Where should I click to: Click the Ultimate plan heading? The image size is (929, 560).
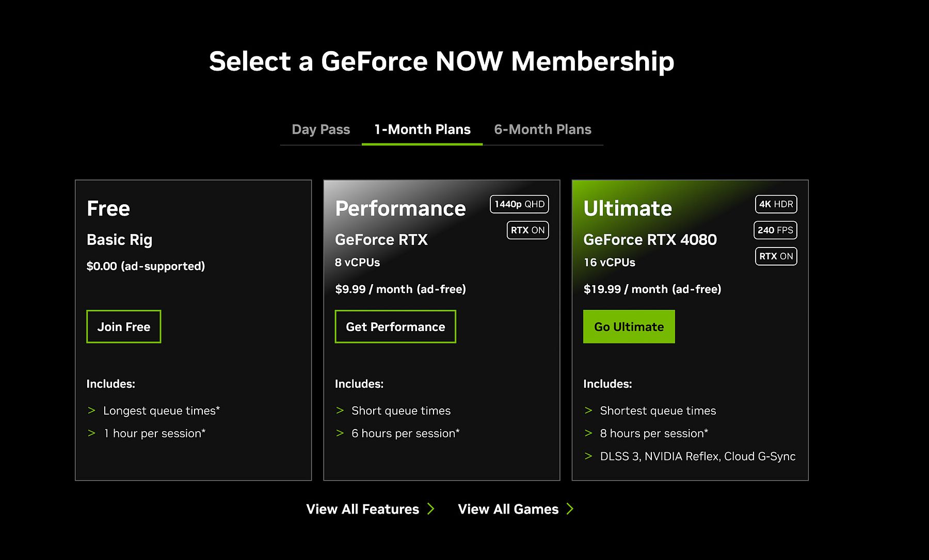pyautogui.click(x=628, y=208)
